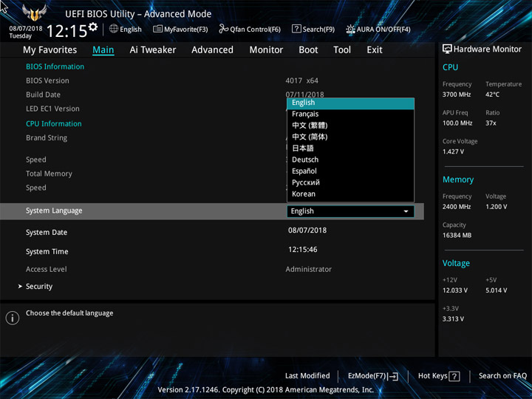Screen dimensions: 532x399
Task: Toggle the AURA light bulb icon
Action: [350, 29]
